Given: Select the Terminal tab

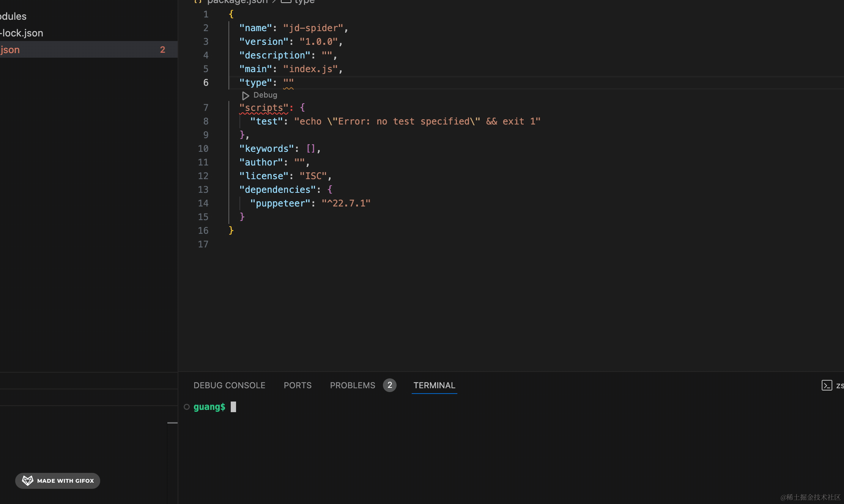Looking at the screenshot, I should click(x=434, y=385).
